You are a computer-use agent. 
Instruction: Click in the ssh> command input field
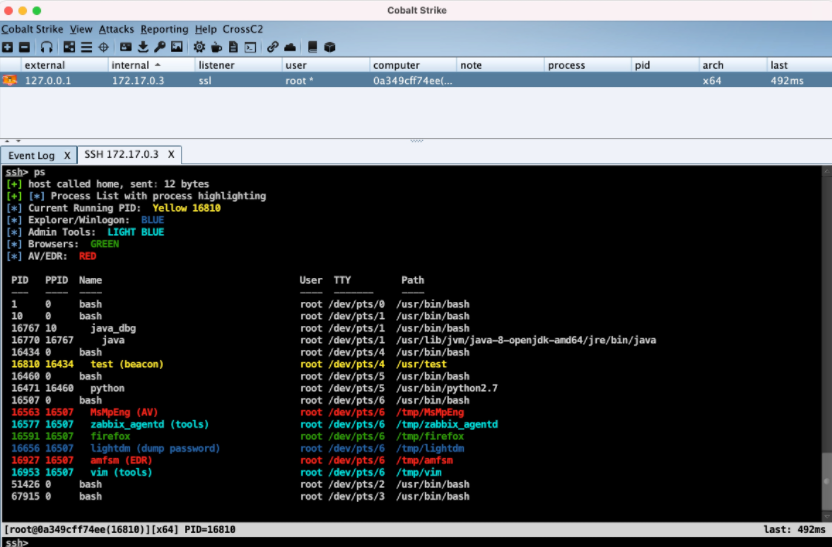tap(414, 542)
